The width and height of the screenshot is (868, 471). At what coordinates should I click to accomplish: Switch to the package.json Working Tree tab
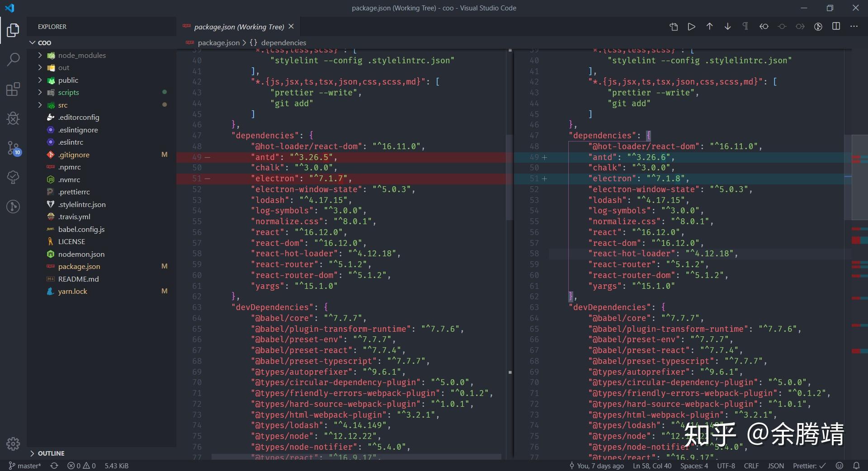pyautogui.click(x=239, y=27)
